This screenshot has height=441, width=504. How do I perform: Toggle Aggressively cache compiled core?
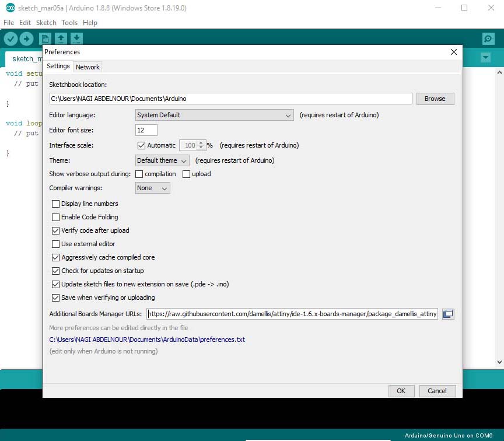coord(55,257)
